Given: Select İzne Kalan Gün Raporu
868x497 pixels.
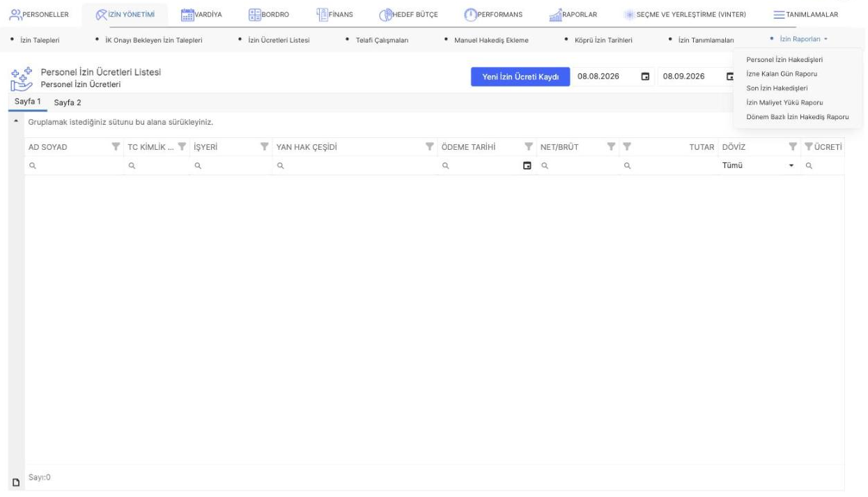Looking at the screenshot, I should (782, 73).
